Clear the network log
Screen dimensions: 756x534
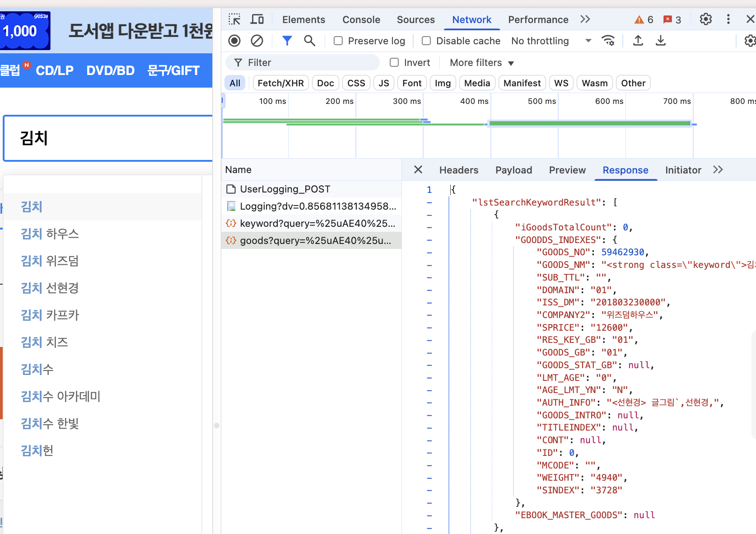coord(257,41)
